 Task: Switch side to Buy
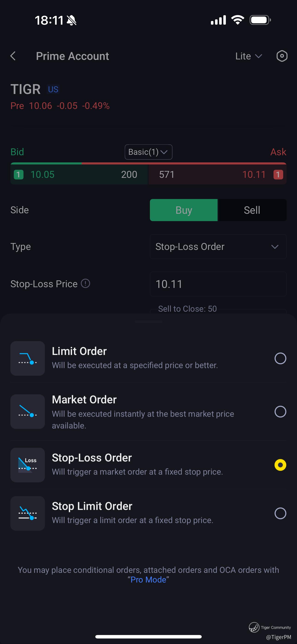[x=184, y=210]
